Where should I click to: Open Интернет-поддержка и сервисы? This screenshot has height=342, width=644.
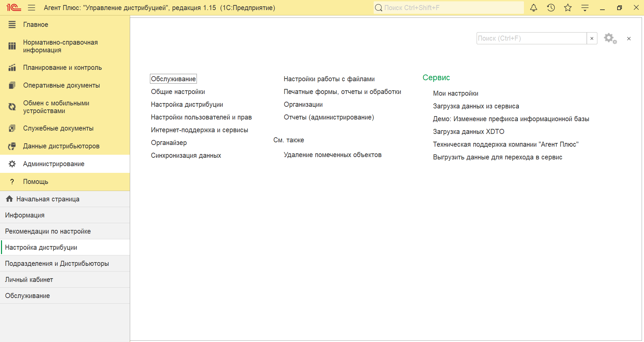coord(200,130)
